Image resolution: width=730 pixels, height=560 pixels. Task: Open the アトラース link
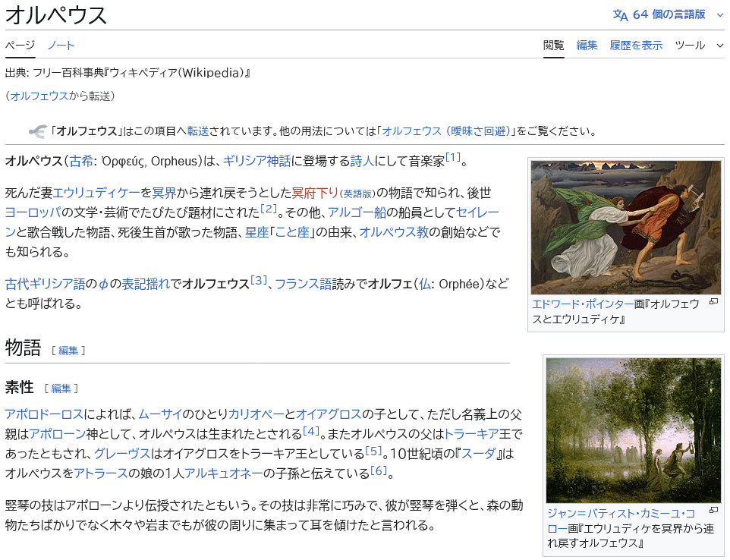pos(101,473)
